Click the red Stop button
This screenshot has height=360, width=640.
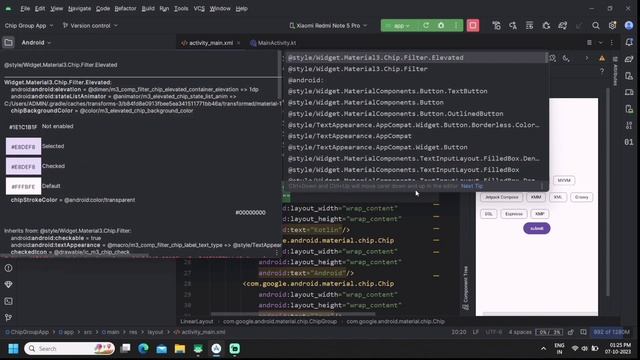[473, 25]
